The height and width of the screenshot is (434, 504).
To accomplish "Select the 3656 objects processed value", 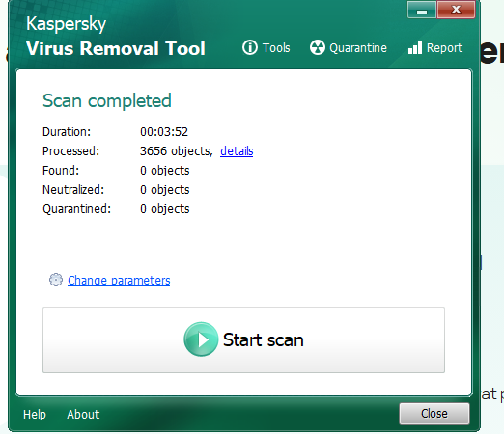I will coord(177,151).
